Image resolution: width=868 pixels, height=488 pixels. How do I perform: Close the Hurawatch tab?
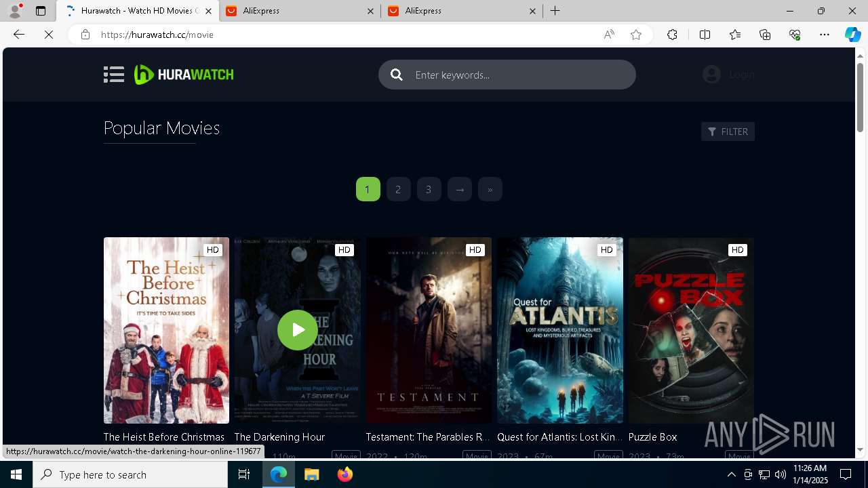[x=209, y=11]
